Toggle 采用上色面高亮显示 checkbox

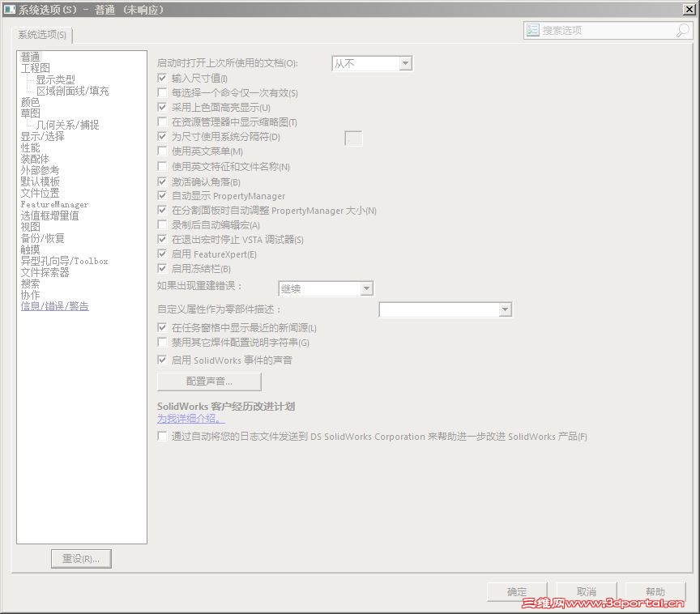[162, 108]
